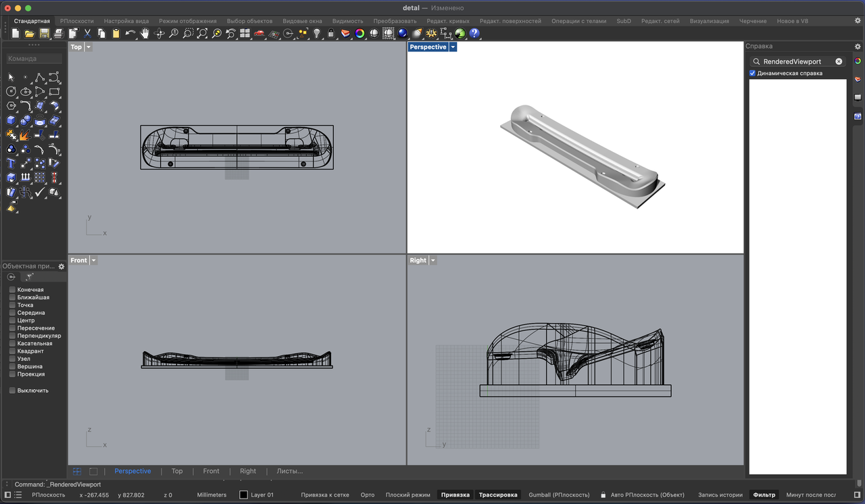The width and height of the screenshot is (865, 504).
Task: Open the help question-mark icon
Action: (474, 33)
